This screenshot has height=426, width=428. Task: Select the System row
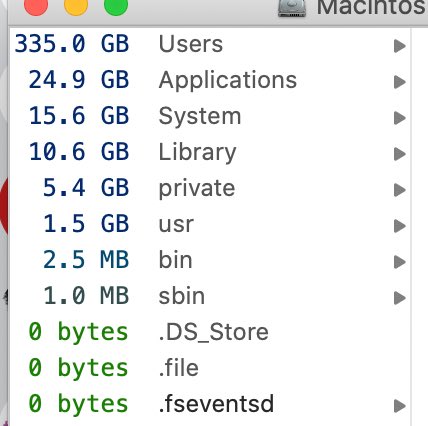[x=210, y=116]
